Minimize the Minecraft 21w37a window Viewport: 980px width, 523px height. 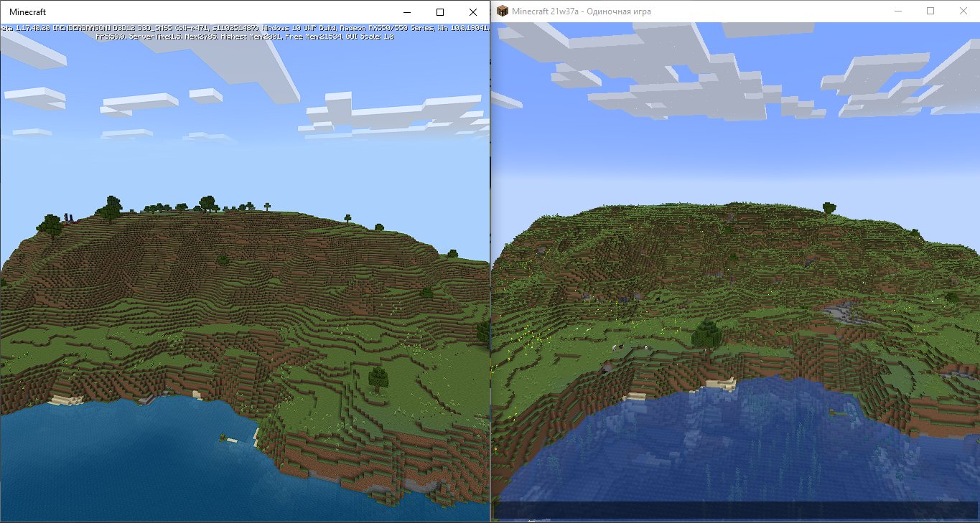(897, 11)
